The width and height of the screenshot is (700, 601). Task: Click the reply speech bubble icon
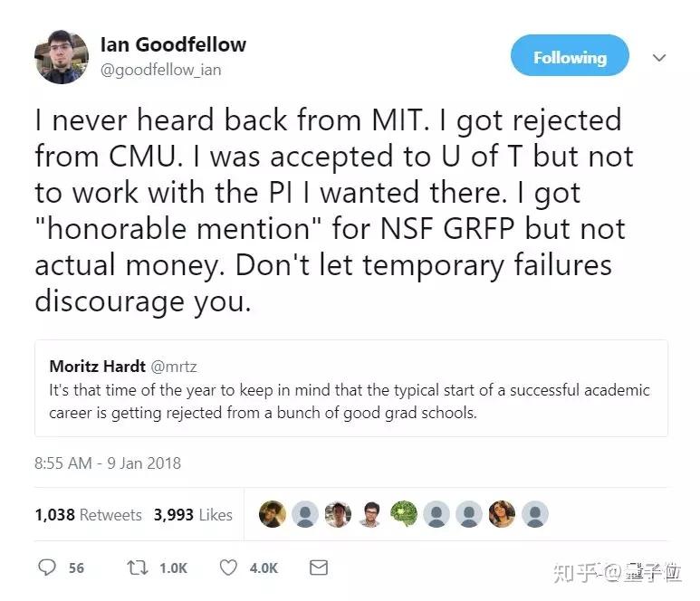coord(48,568)
